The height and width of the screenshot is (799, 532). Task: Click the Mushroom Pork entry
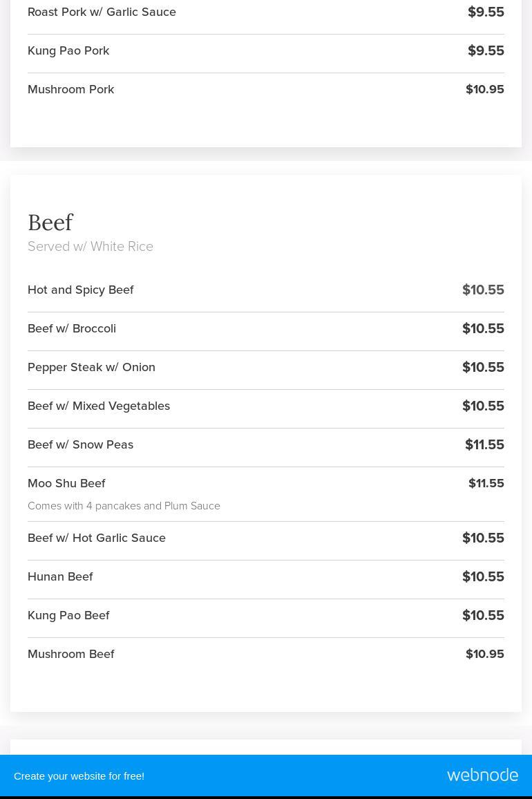pyautogui.click(x=71, y=89)
